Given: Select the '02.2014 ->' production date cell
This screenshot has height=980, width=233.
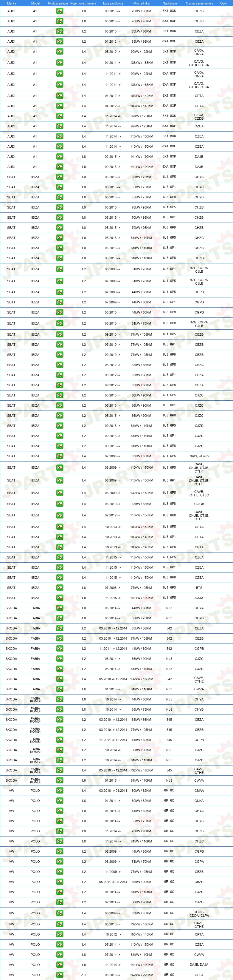Looking at the screenshot, I should (113, 902).
